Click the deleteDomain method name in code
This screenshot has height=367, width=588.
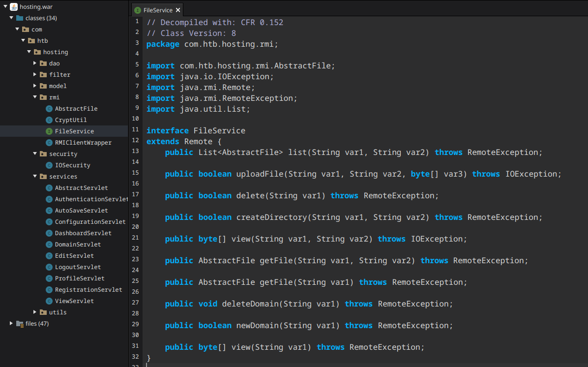pyautogui.click(x=250, y=304)
